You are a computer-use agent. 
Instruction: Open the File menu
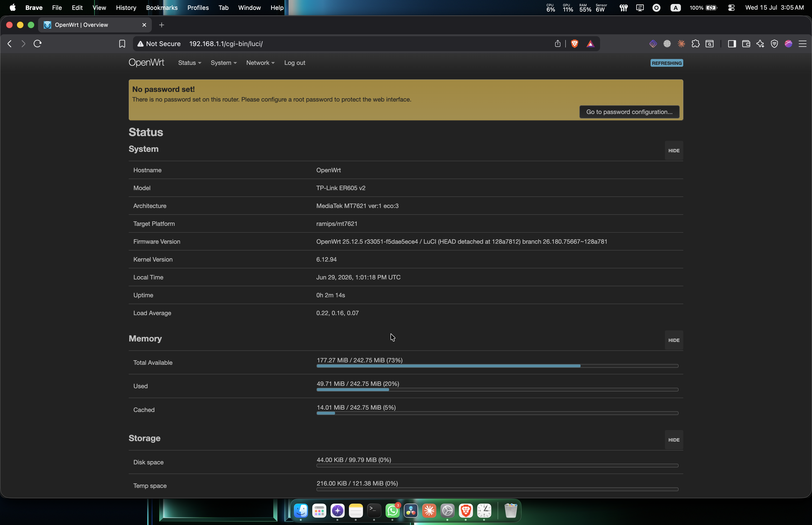point(57,8)
